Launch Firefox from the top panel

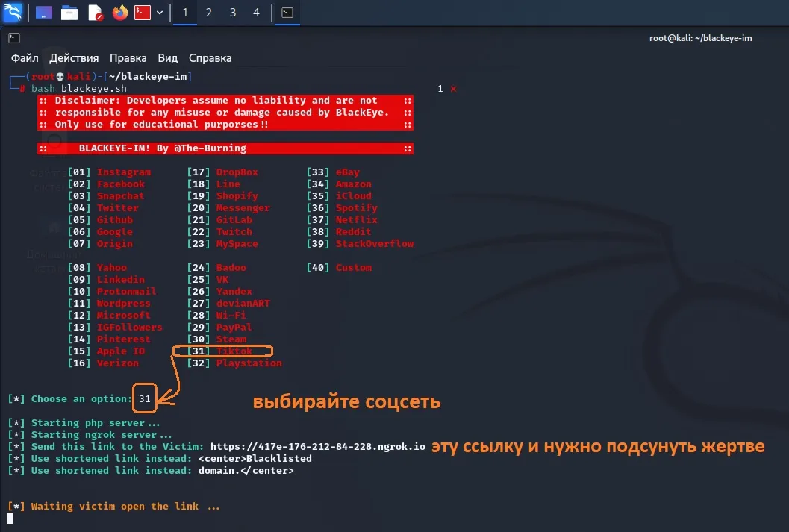pos(119,13)
